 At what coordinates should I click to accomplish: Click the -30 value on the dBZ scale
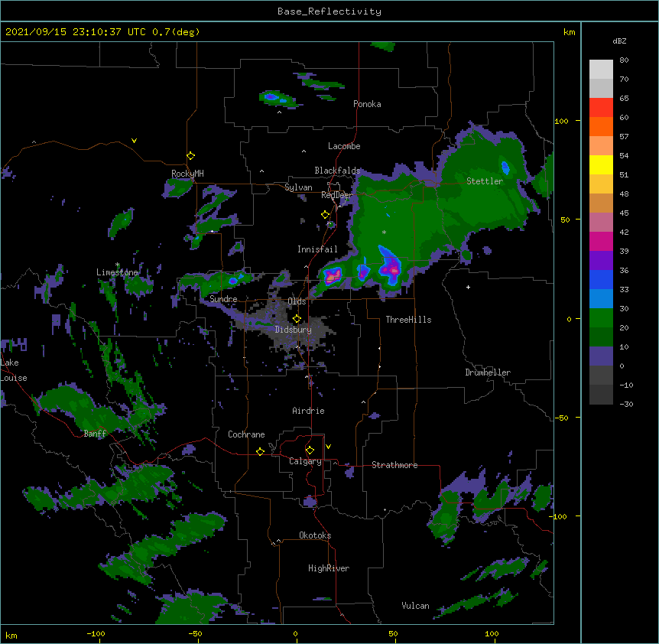pos(626,404)
